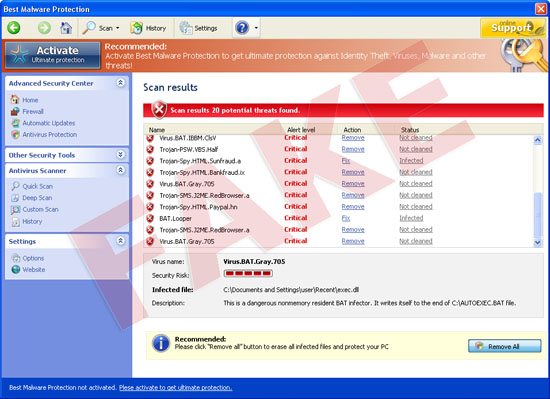Click the Home sidebar icon

pos(15,100)
